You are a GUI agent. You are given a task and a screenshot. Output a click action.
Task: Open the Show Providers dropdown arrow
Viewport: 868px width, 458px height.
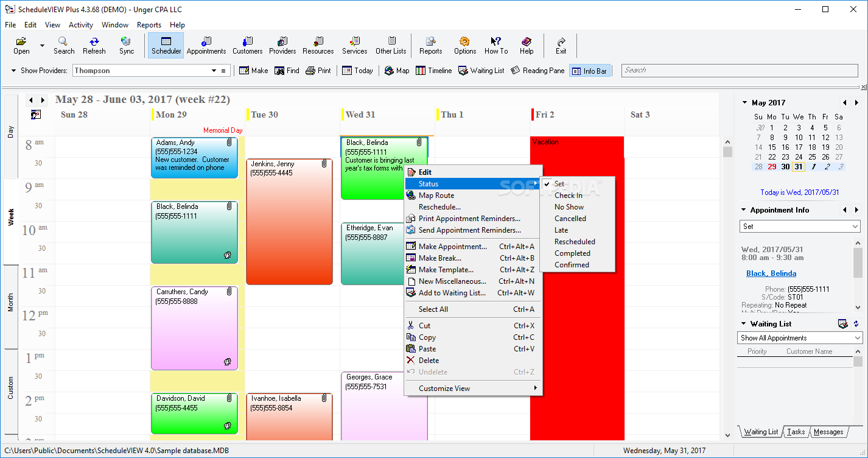coord(214,71)
